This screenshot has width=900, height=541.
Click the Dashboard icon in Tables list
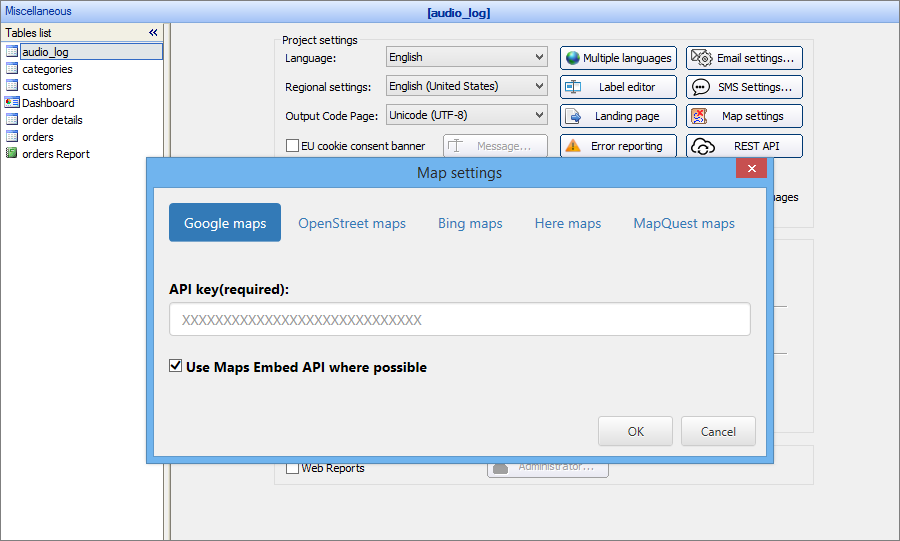(11, 103)
